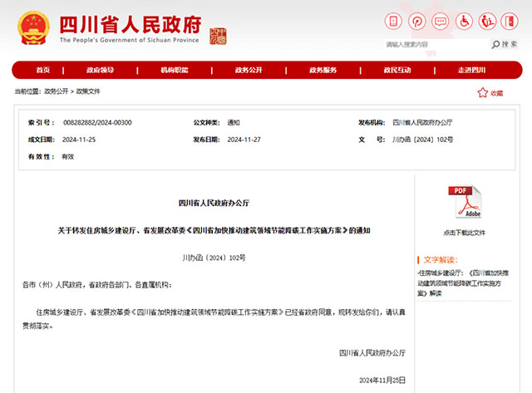532x393 pixels.
Task: Open the wheelchair accessibility icon
Action: click(462, 20)
